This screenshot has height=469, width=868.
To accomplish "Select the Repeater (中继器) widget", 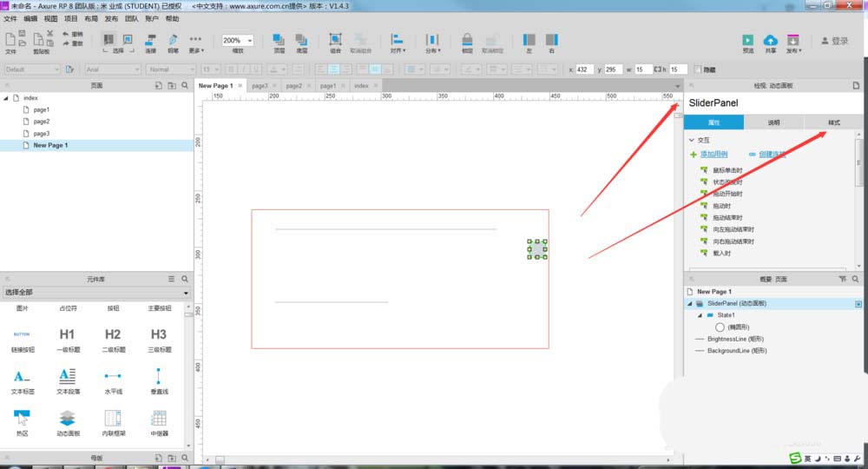I will [x=159, y=422].
